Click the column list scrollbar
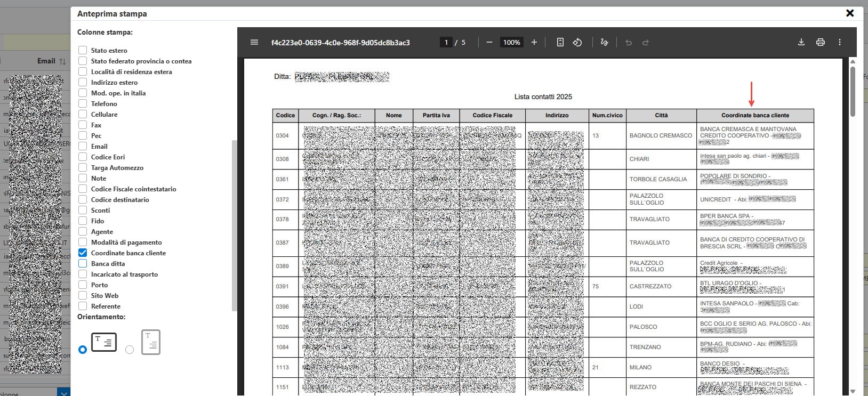The image size is (868, 396). (x=234, y=224)
